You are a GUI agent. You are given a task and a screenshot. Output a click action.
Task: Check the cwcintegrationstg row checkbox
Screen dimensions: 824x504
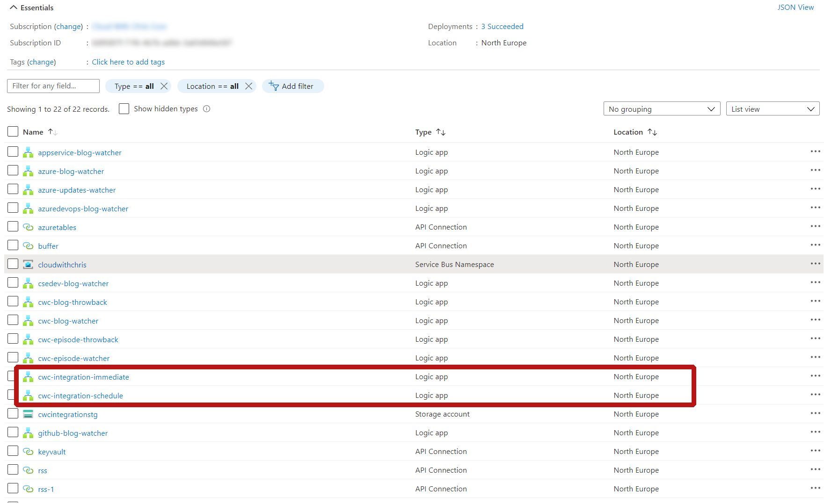(x=13, y=414)
